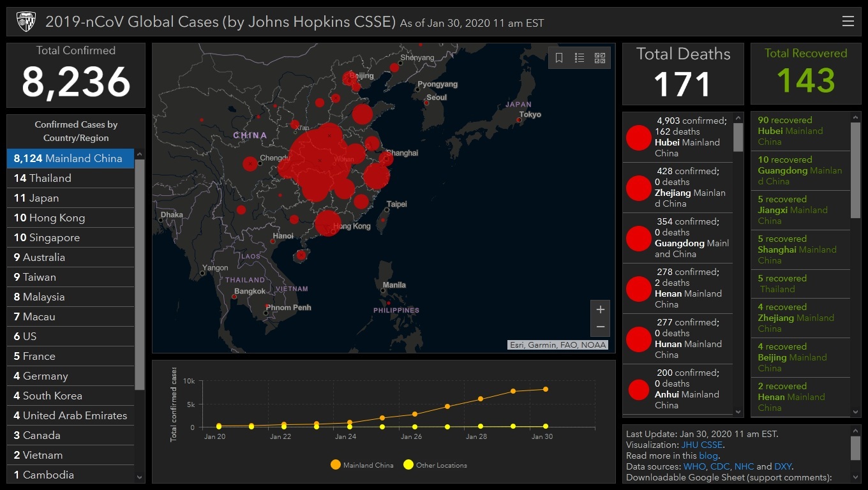Toggle Mainland China series in chart legend
The height and width of the screenshot is (490, 868).
tap(362, 465)
